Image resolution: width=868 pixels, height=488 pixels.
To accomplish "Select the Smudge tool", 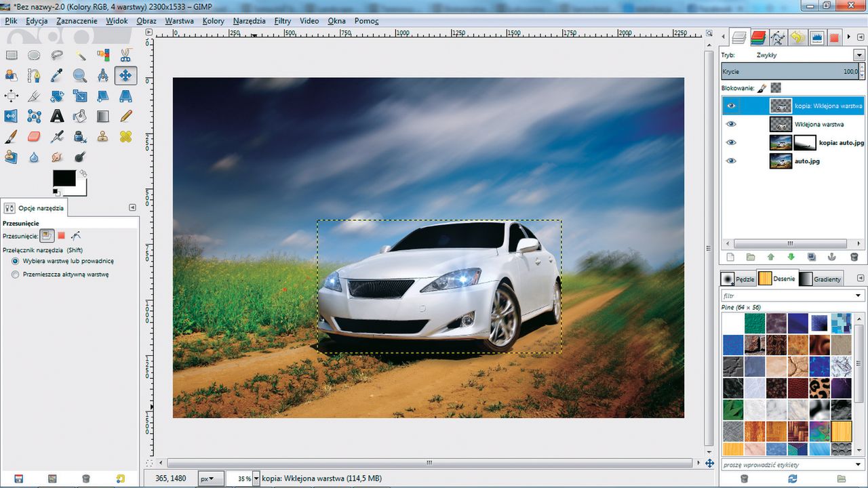I will pyautogui.click(x=57, y=157).
